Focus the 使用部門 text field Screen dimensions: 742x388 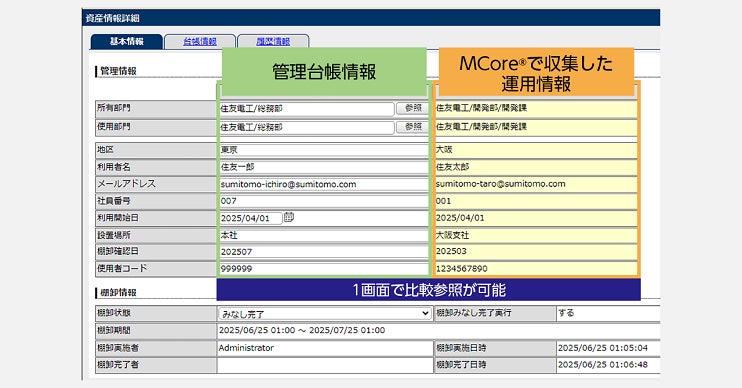pyautogui.click(x=307, y=127)
